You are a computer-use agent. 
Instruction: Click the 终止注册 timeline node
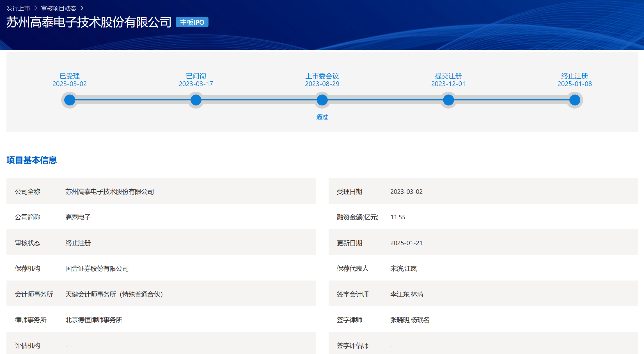tap(575, 100)
